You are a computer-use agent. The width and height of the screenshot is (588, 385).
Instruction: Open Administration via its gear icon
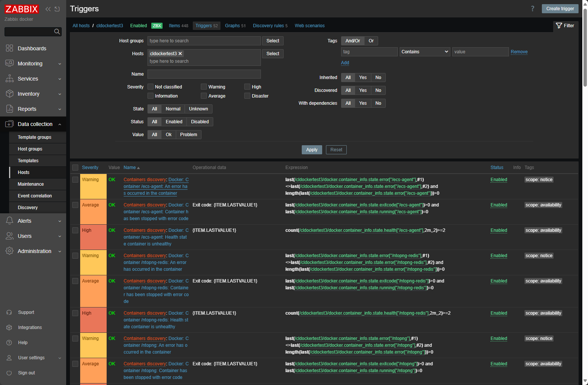(9, 251)
